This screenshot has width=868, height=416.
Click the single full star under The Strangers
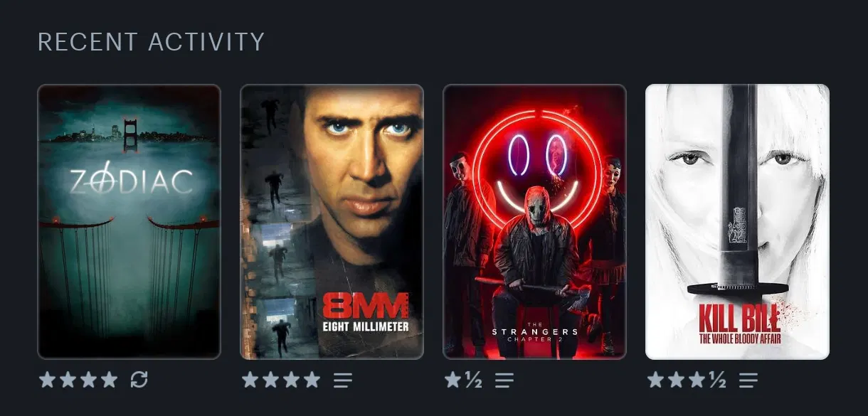click(452, 380)
